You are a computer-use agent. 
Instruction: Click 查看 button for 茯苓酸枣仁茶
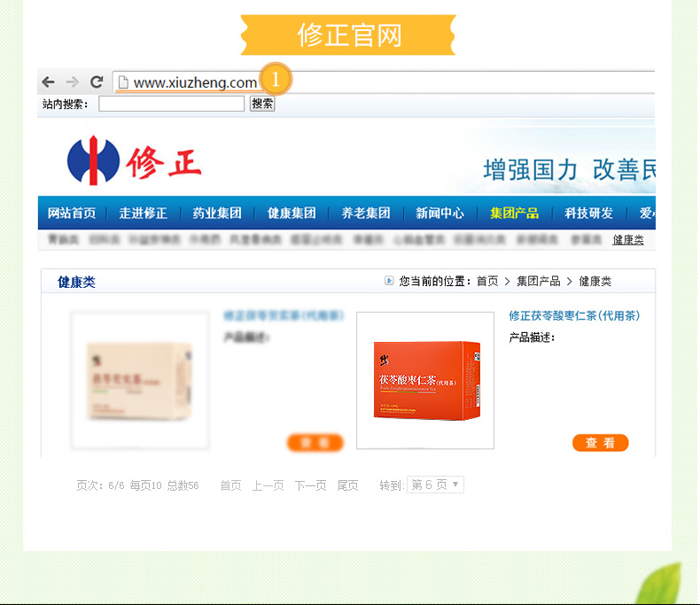pyautogui.click(x=601, y=443)
